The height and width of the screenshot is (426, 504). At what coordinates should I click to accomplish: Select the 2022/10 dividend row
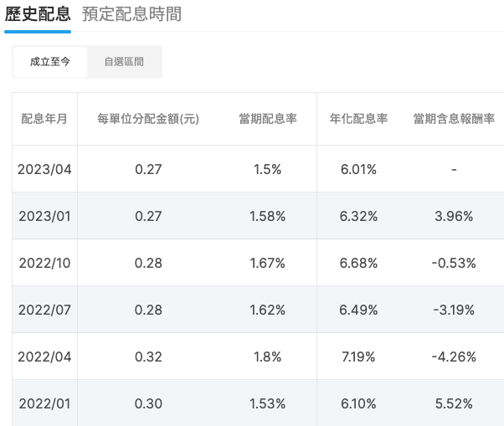click(258, 263)
